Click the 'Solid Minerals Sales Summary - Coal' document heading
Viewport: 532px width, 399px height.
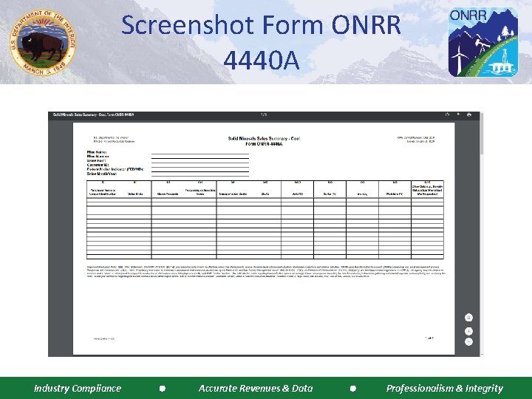[x=264, y=138]
